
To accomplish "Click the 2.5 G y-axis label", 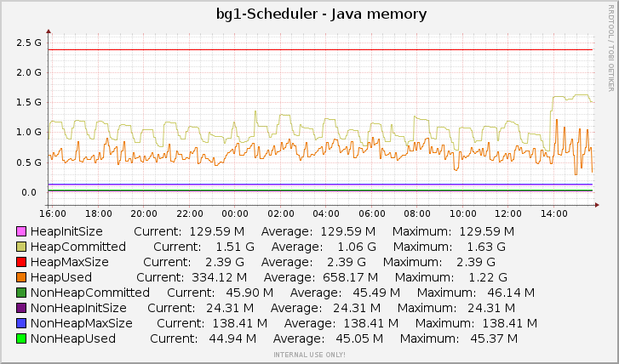I will (29, 43).
